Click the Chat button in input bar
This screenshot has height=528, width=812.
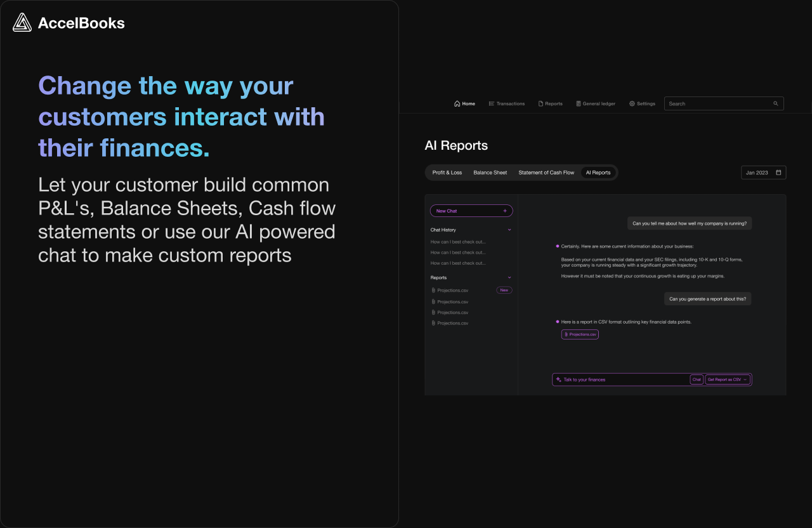pos(697,379)
